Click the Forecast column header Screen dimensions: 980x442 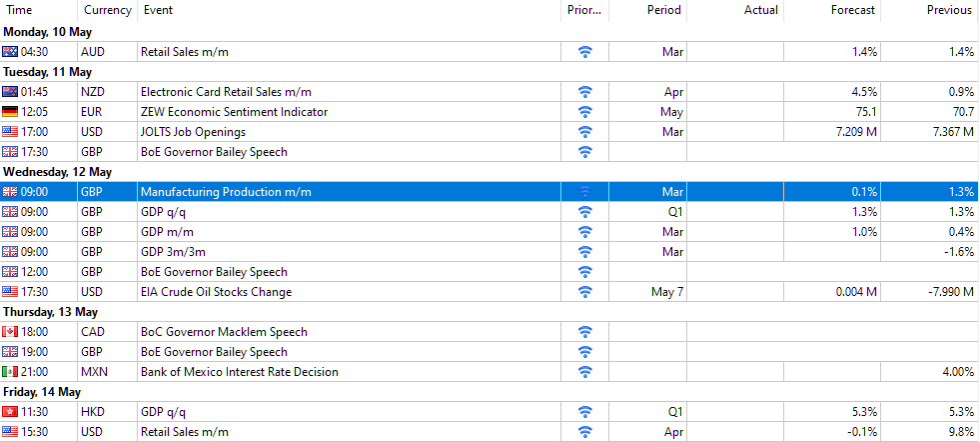[852, 10]
